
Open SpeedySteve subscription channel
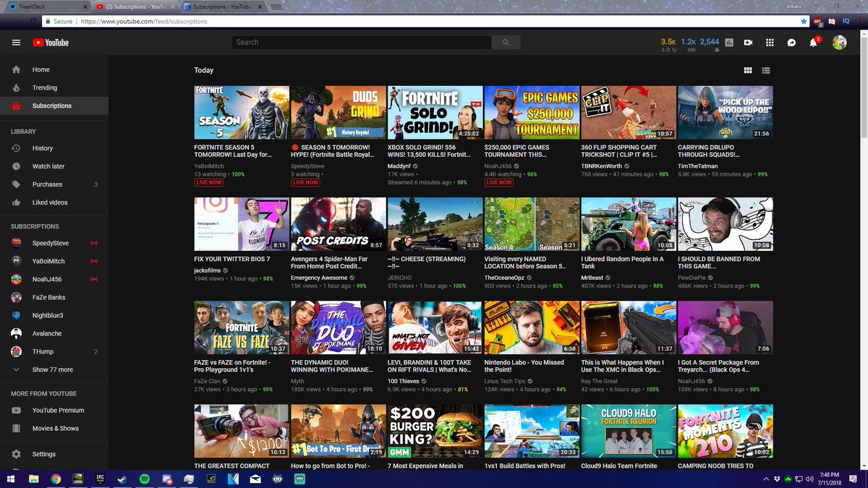54,243
